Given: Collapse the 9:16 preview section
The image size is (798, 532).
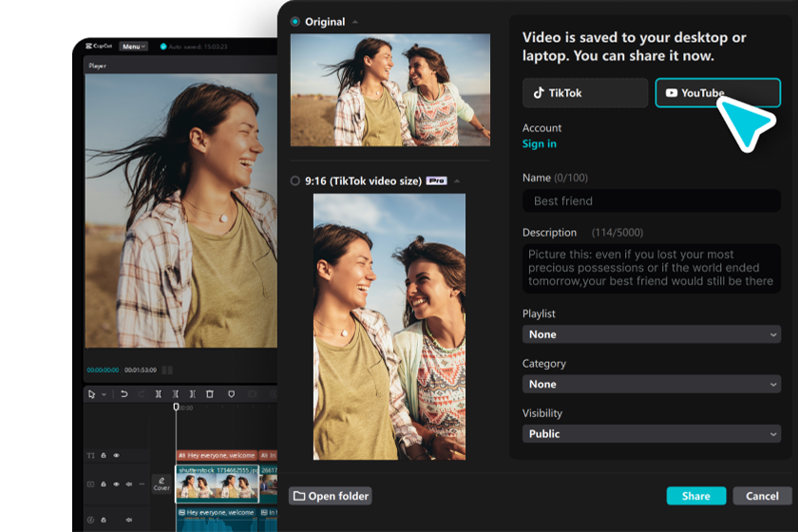Looking at the screenshot, I should 457,181.
